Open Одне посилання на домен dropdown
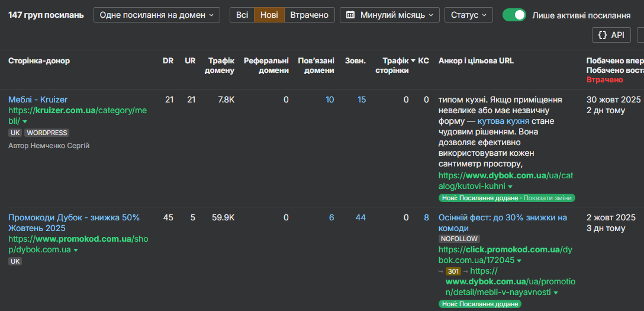 156,15
